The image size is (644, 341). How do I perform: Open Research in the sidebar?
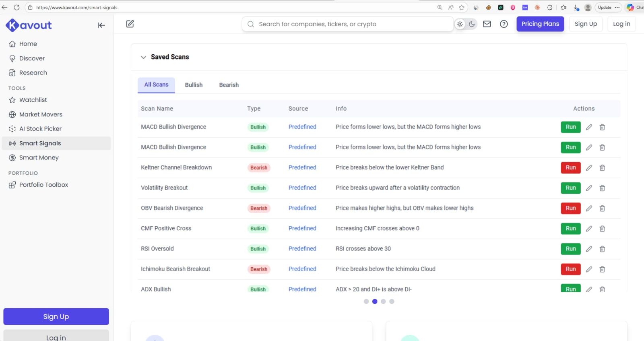point(56,73)
